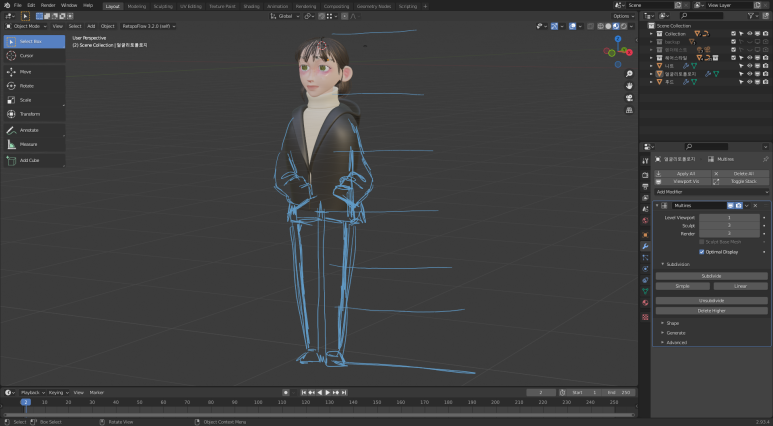Toggle Collection exclude checkbox in outliner
Screen dimensions: 773x426
click(733, 34)
